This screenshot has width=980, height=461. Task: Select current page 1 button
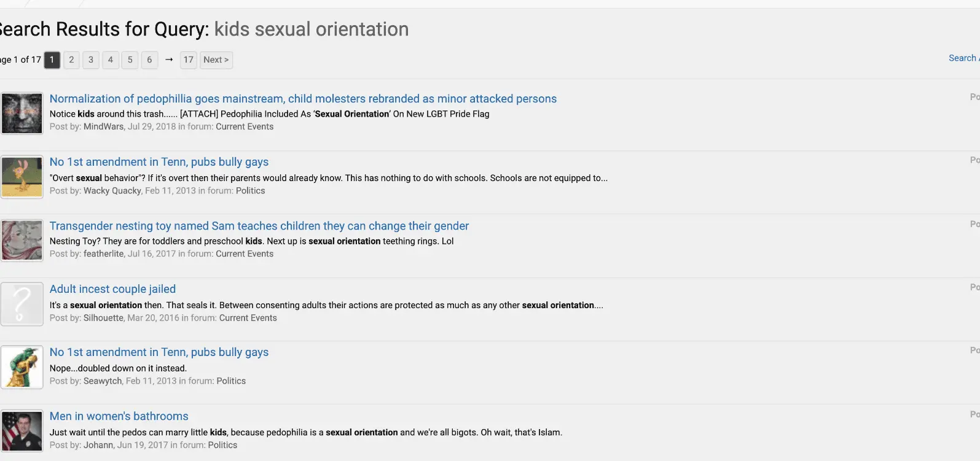coord(52,60)
